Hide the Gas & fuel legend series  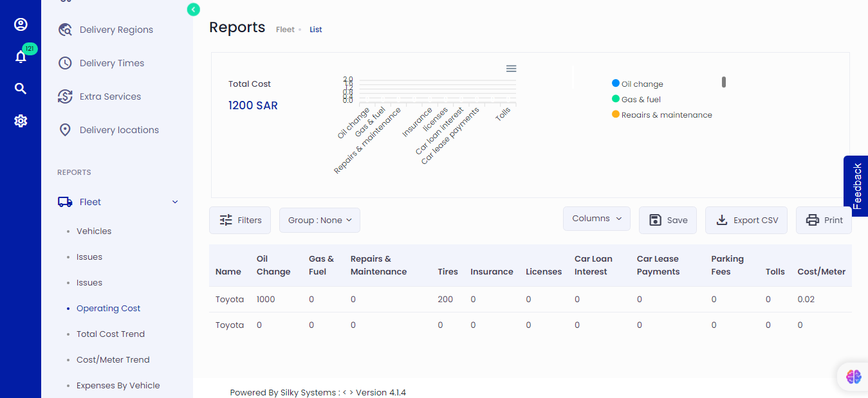[636, 99]
